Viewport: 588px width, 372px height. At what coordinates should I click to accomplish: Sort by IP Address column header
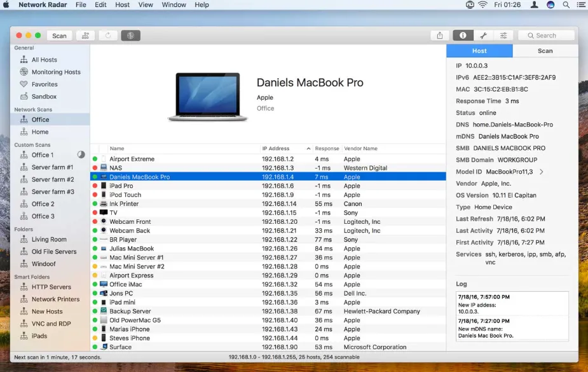287,149
